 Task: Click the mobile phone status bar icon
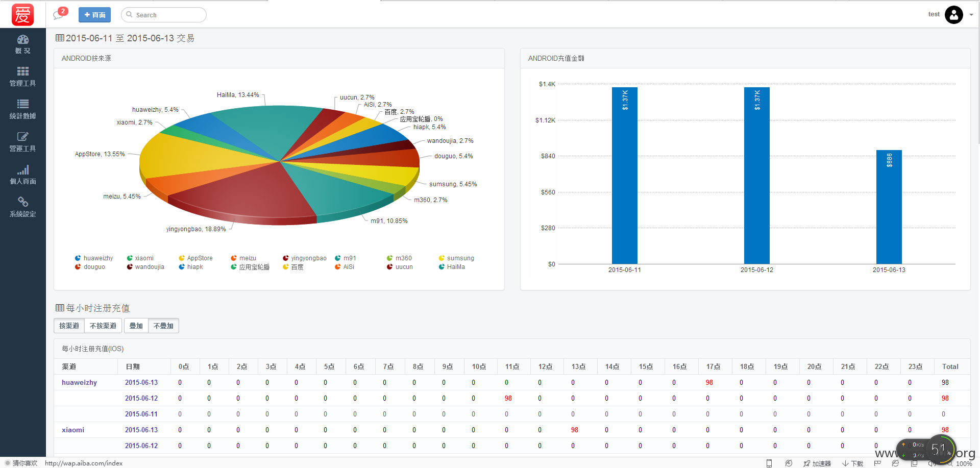click(x=769, y=463)
